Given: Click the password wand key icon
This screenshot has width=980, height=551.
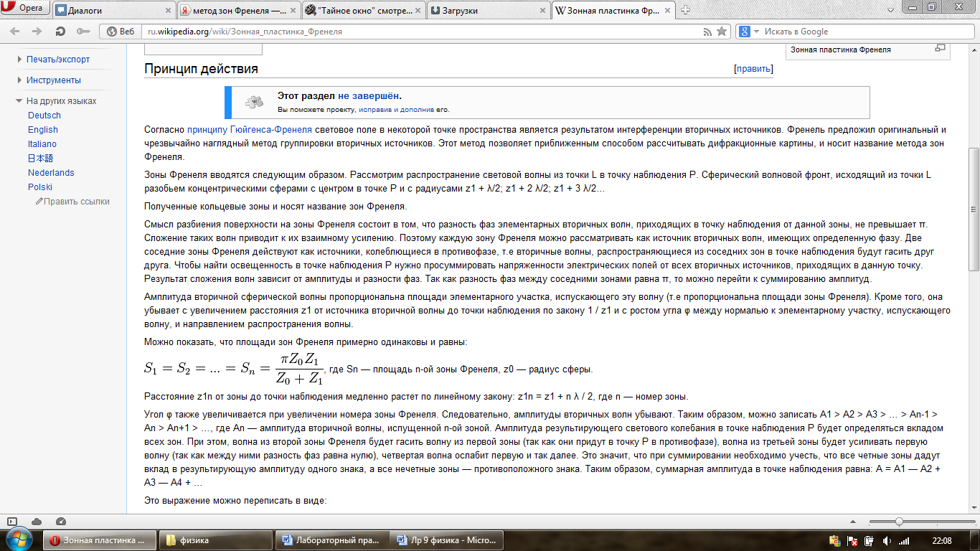Looking at the screenshot, I should coord(83,32).
